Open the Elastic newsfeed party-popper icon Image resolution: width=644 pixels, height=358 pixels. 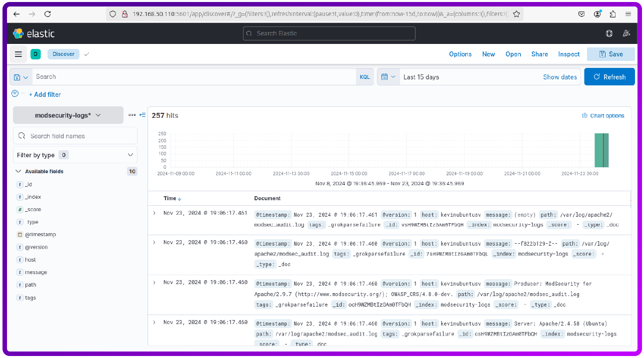(x=626, y=33)
